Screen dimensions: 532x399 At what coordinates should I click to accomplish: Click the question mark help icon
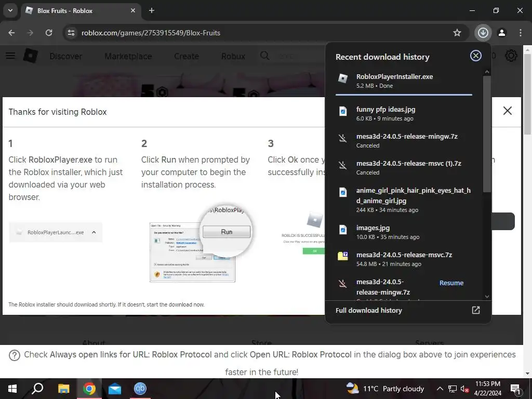click(x=15, y=355)
